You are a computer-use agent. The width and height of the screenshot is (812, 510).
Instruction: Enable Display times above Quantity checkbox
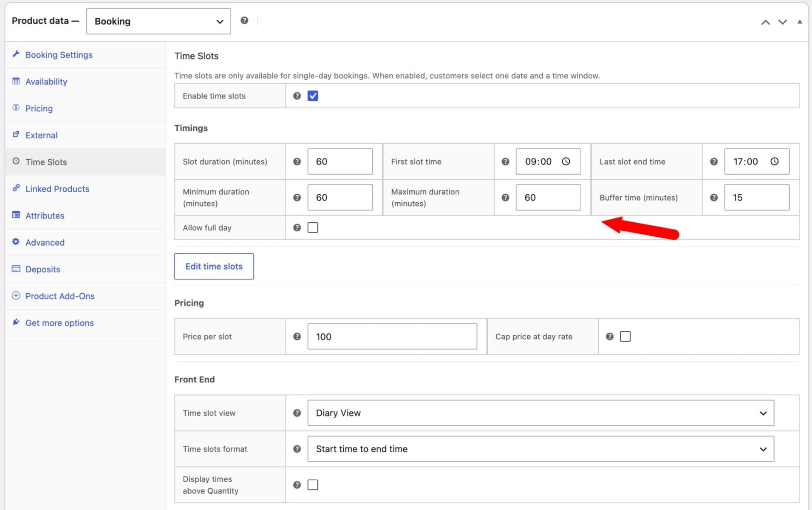[313, 485]
